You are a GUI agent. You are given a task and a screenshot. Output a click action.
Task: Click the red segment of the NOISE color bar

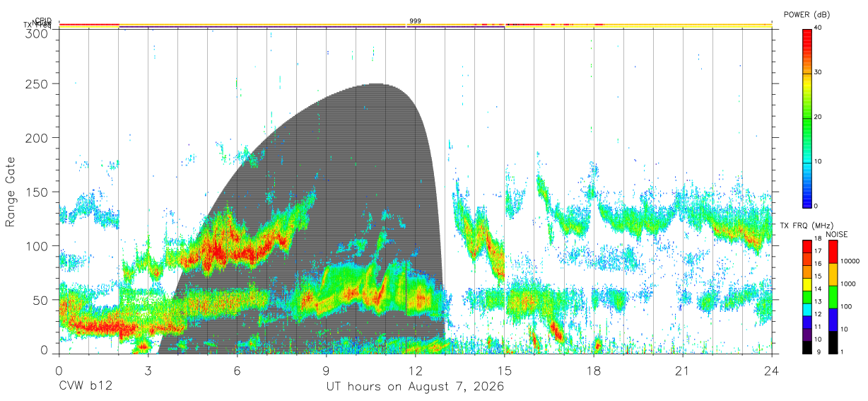click(x=833, y=252)
